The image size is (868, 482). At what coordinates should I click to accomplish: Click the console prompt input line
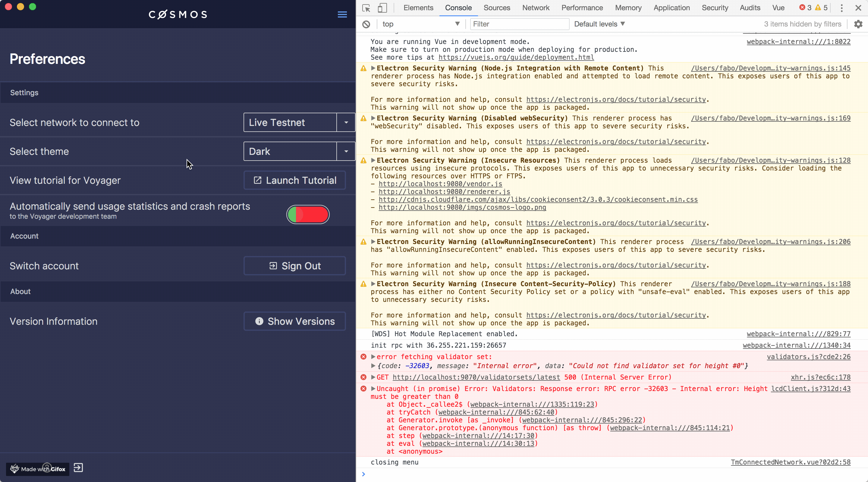[612, 474]
